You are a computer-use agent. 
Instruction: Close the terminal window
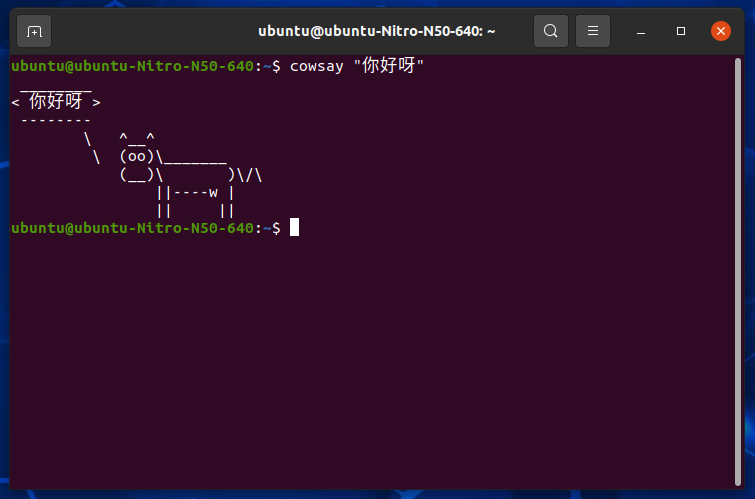pos(721,31)
